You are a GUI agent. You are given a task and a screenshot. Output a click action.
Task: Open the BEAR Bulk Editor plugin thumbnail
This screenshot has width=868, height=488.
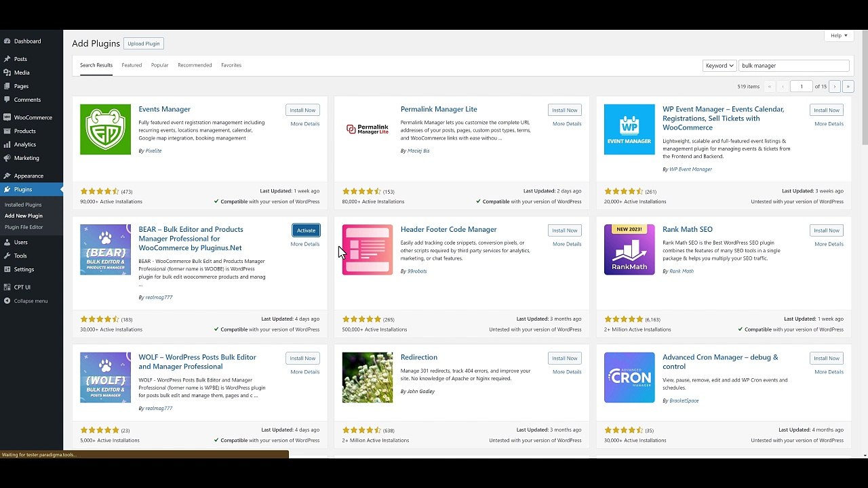tap(105, 249)
